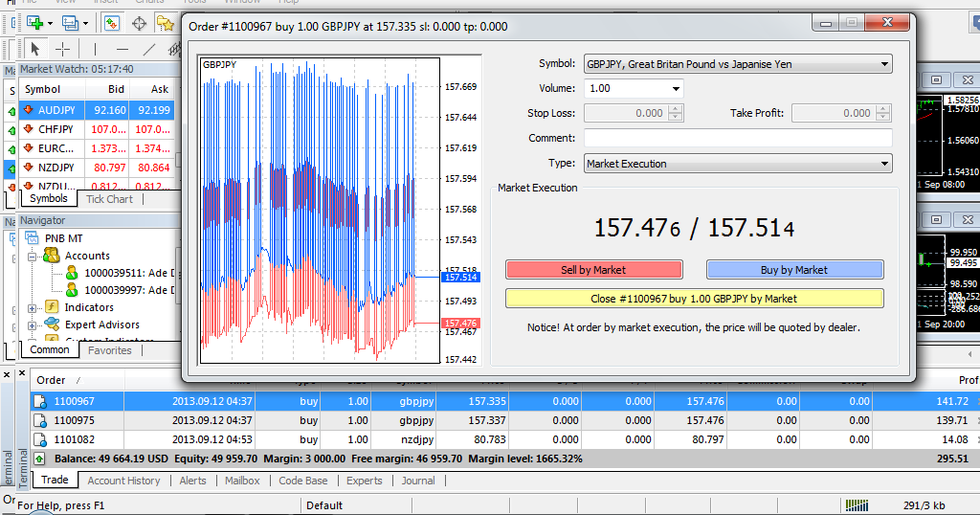This screenshot has width=980, height=515.
Task: Sort by the Order column header
Action: pos(78,380)
